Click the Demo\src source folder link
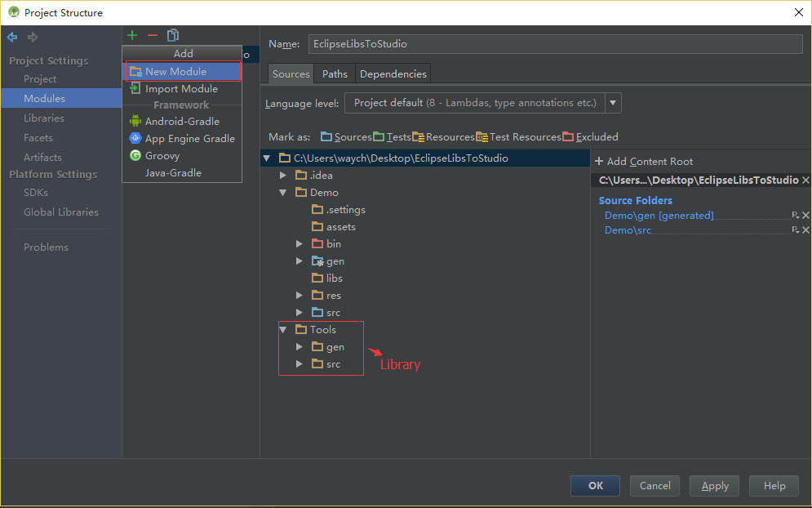Image resolution: width=812 pixels, height=508 pixels. coord(628,230)
